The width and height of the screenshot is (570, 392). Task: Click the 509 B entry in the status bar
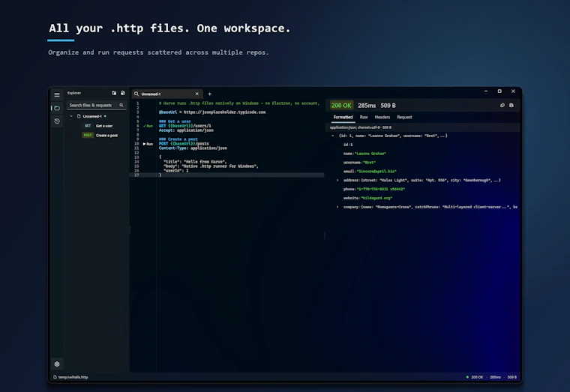[511, 377]
